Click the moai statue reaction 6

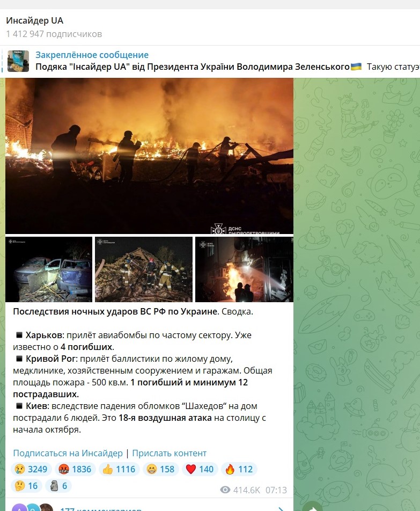(58, 486)
